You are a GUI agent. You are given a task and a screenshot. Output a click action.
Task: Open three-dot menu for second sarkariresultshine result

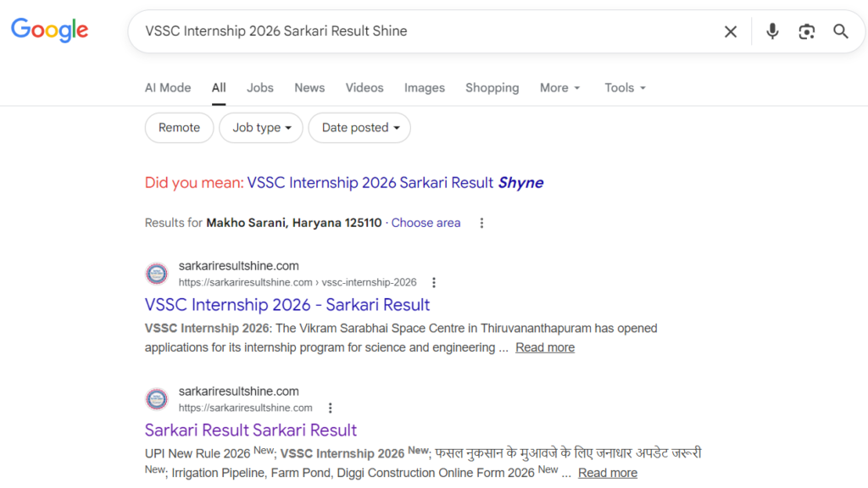tap(330, 408)
